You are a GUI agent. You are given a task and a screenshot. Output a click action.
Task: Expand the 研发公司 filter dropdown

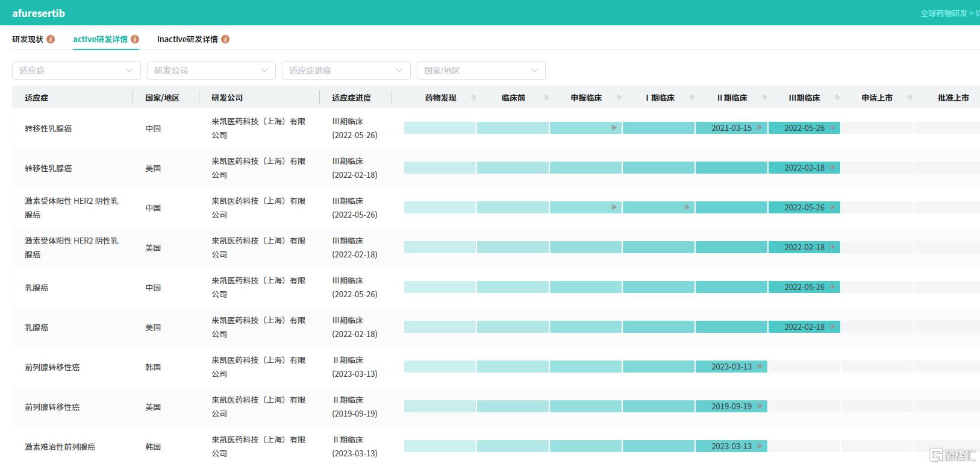(x=211, y=71)
